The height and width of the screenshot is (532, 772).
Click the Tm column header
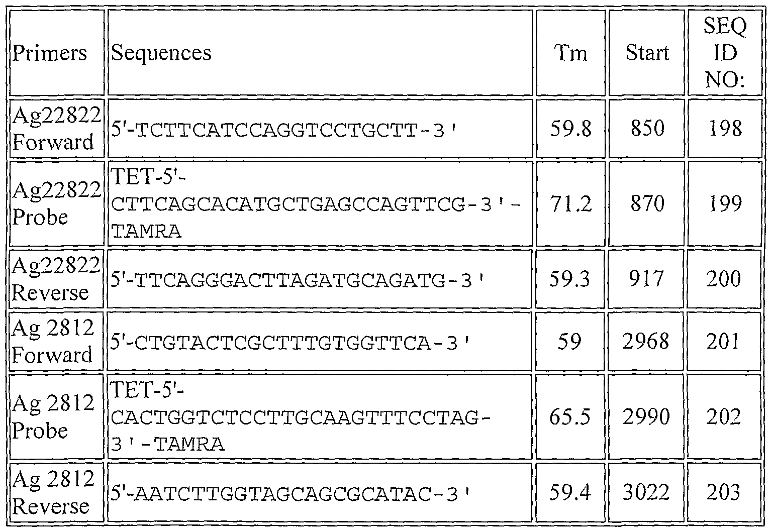pos(570,53)
